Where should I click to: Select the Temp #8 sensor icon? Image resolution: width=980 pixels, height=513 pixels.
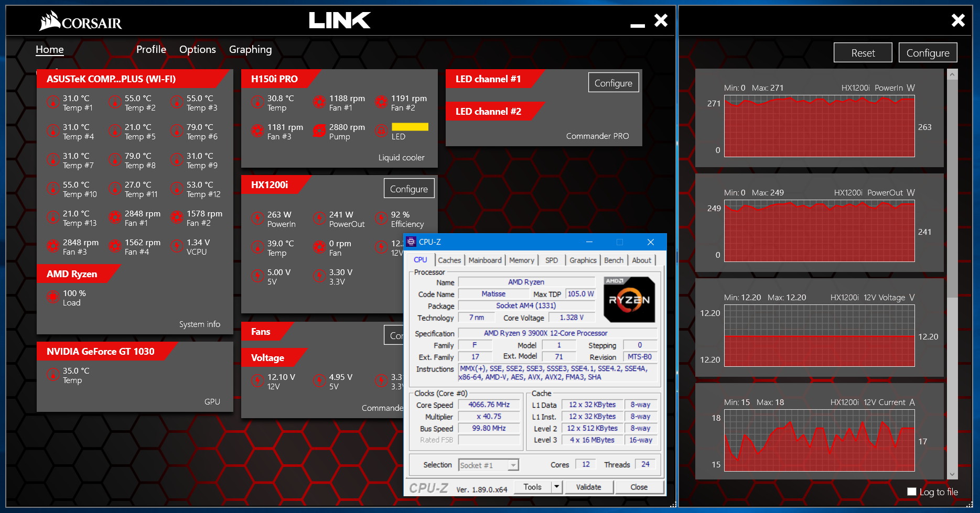click(115, 160)
